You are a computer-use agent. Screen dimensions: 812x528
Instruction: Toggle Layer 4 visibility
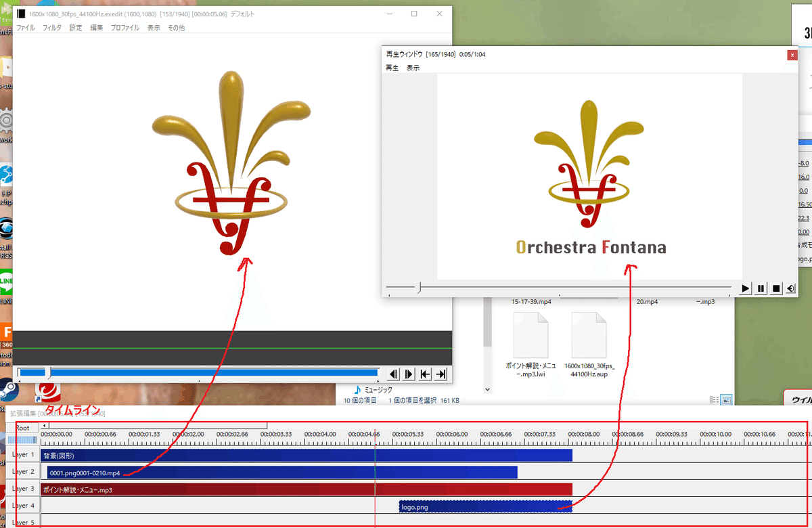tap(22, 506)
